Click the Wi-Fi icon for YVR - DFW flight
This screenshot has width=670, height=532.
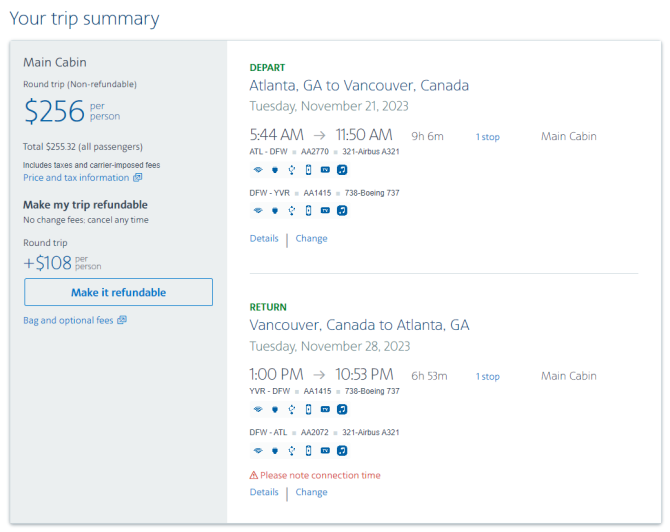[x=258, y=409]
